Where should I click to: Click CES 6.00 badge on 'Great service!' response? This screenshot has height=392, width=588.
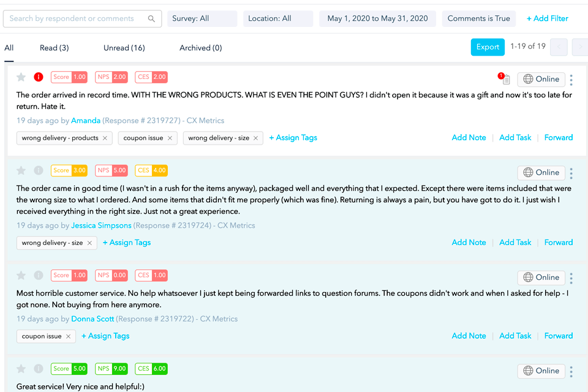pos(151,368)
